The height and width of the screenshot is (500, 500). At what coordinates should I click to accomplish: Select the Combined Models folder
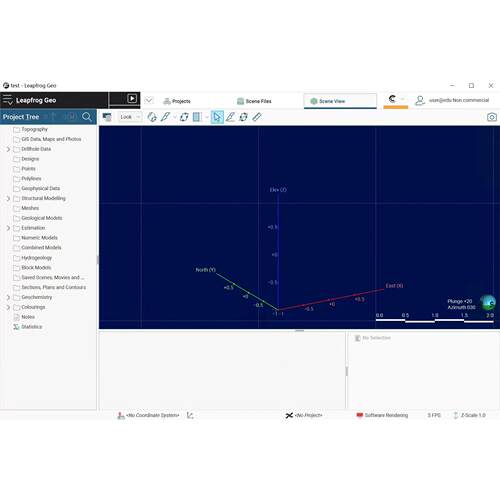[x=37, y=248]
